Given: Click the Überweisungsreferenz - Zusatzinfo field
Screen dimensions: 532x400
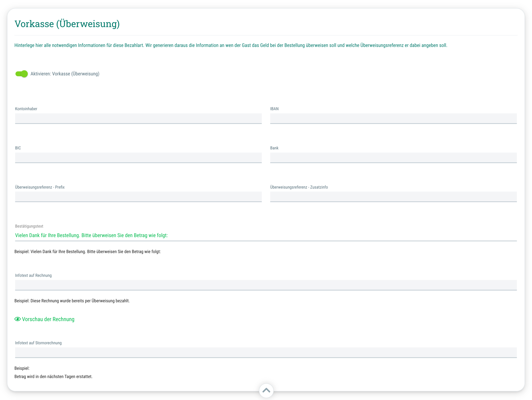Looking at the screenshot, I should click(394, 197).
